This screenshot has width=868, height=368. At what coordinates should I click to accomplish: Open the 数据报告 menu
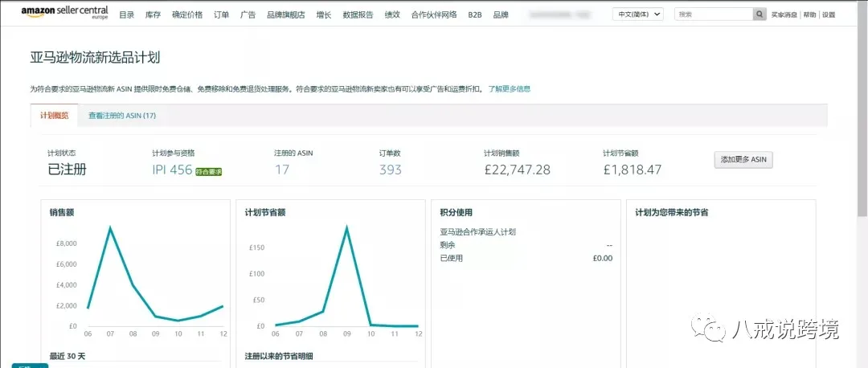click(358, 15)
